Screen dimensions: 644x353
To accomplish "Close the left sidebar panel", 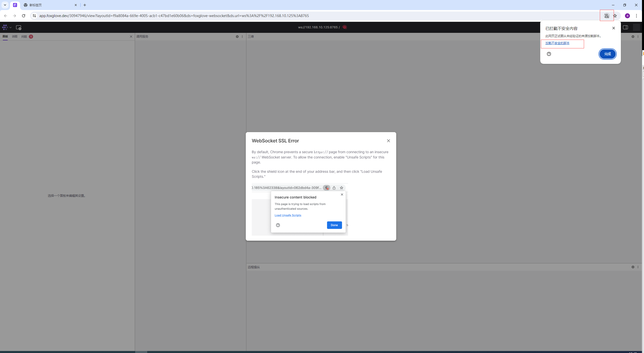I will [x=131, y=37].
